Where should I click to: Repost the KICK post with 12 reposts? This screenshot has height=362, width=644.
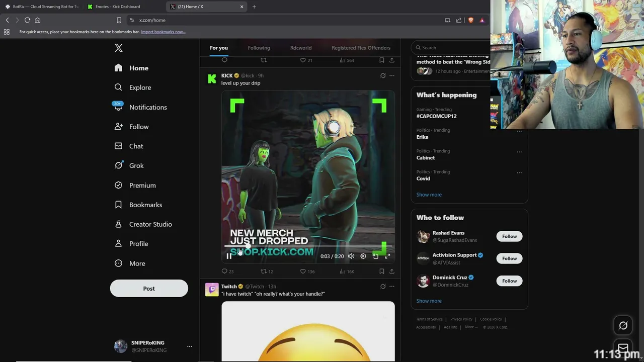pos(267,271)
